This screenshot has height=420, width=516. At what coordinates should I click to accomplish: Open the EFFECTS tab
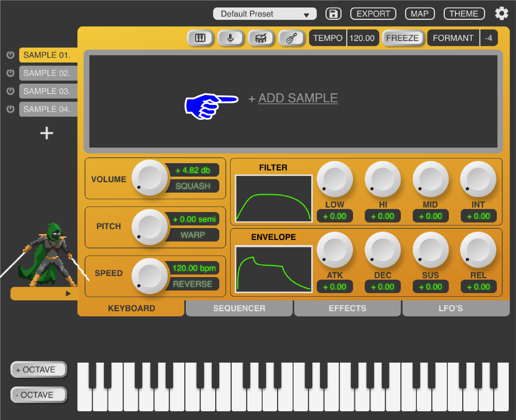(x=347, y=308)
